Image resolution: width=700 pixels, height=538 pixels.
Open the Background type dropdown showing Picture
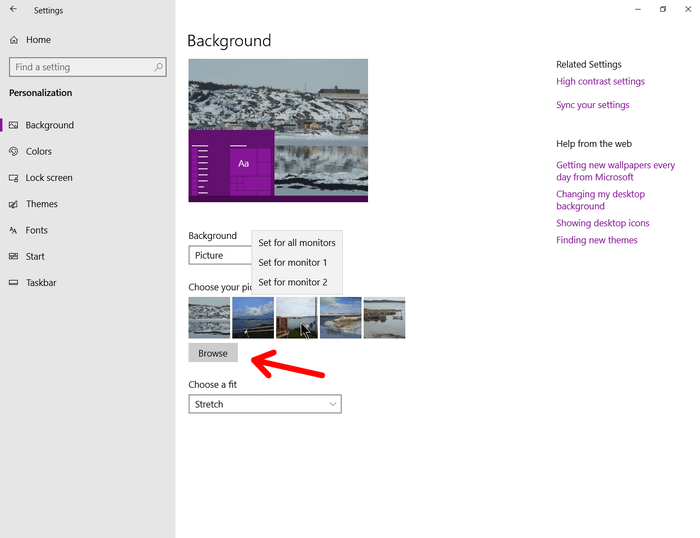(x=220, y=255)
